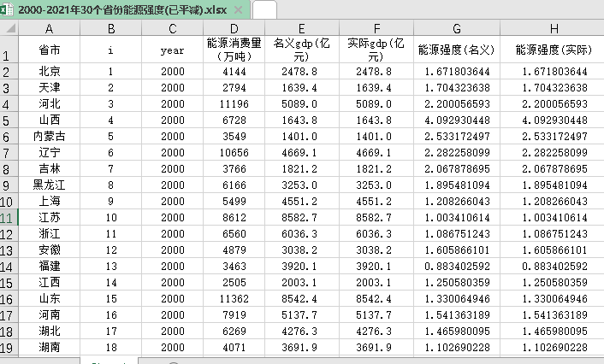Click 0.883402592 in column H
Viewport: 604px width, 364px height.
click(x=554, y=267)
